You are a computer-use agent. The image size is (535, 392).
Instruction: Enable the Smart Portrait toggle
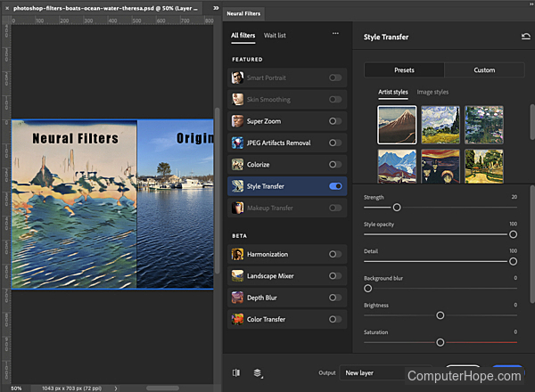pos(335,78)
